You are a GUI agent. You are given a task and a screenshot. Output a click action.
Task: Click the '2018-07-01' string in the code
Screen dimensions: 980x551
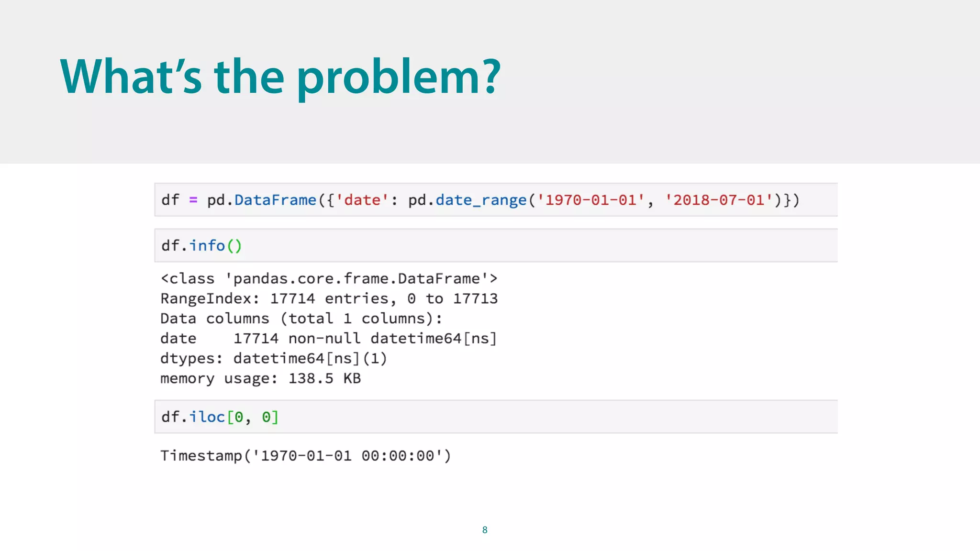point(719,200)
